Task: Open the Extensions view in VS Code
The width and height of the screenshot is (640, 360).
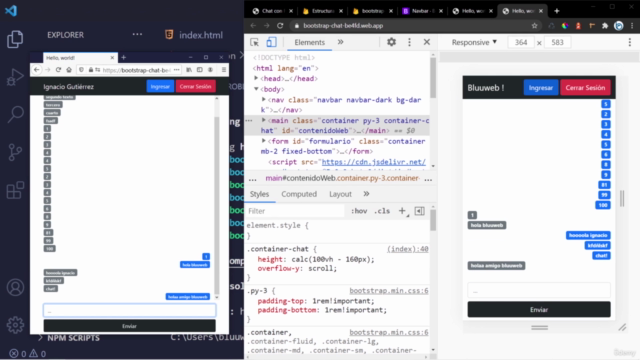Action: tap(15, 190)
